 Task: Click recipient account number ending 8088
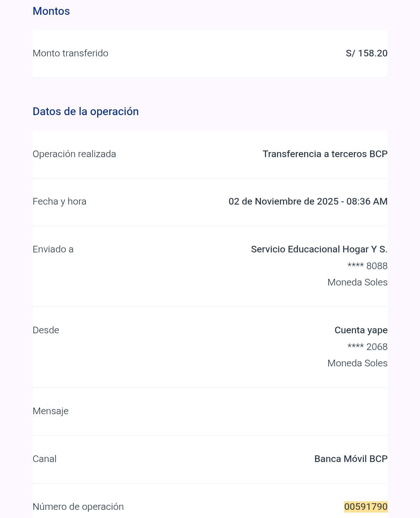[x=367, y=266]
